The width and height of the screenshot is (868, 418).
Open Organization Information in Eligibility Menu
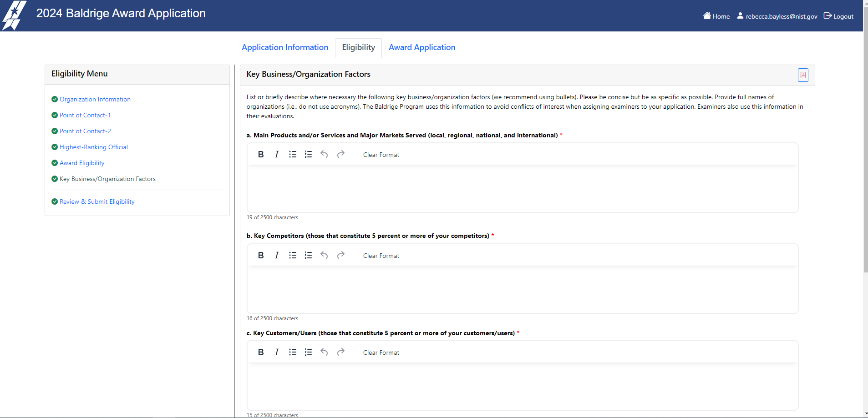click(x=95, y=99)
